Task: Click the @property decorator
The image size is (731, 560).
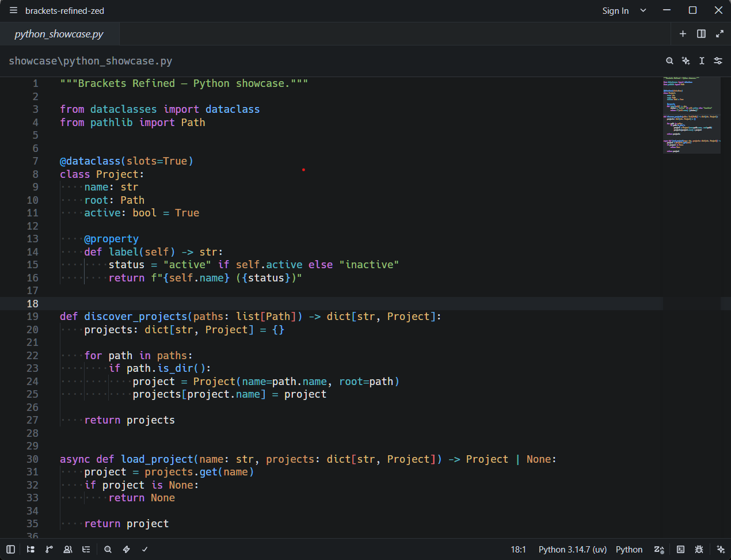Action: coord(111,239)
